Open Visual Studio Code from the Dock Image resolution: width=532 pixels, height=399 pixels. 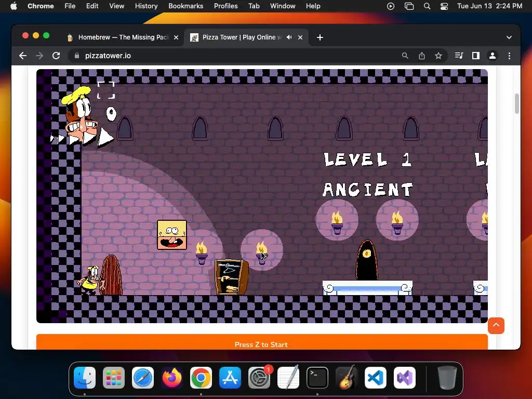pos(376,378)
